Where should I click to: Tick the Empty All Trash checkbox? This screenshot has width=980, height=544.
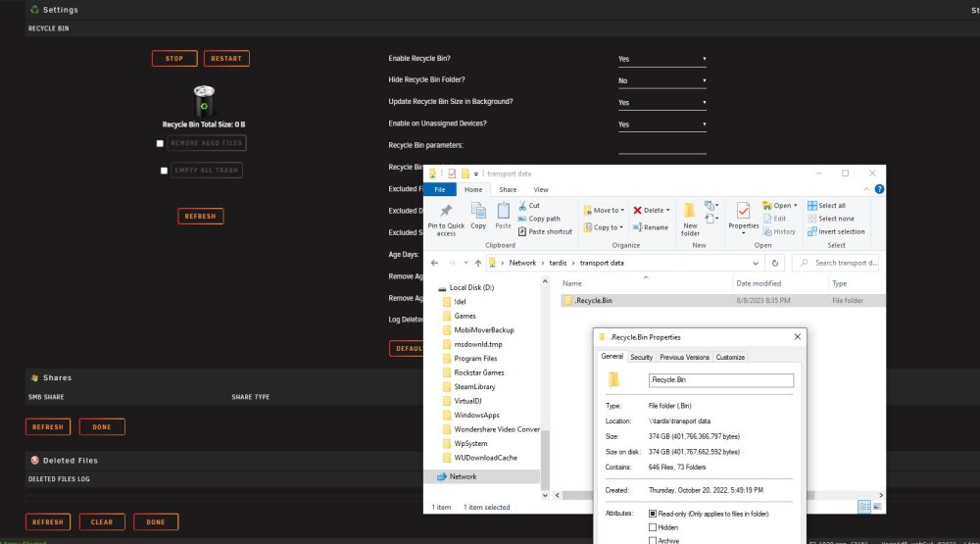click(164, 171)
